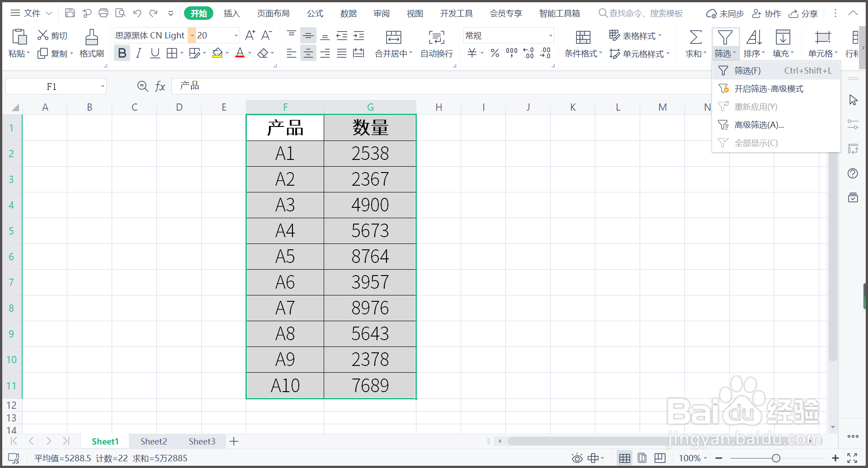Open the font name dropdown
This screenshot has height=468, width=868.
[192, 35]
